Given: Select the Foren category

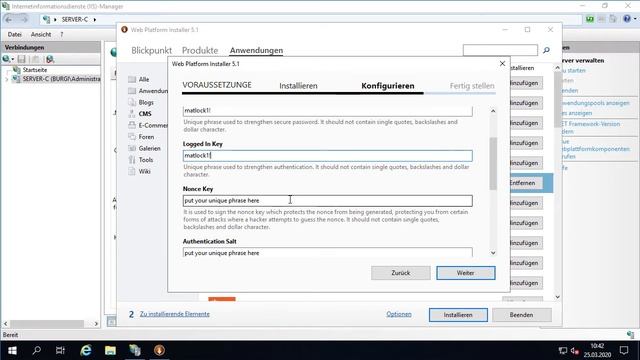Looking at the screenshot, I should pyautogui.click(x=146, y=137).
